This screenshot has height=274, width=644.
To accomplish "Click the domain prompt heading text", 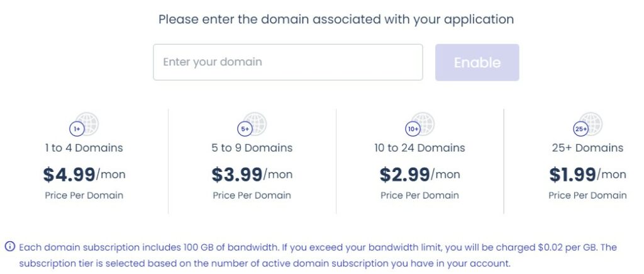I will (336, 20).
